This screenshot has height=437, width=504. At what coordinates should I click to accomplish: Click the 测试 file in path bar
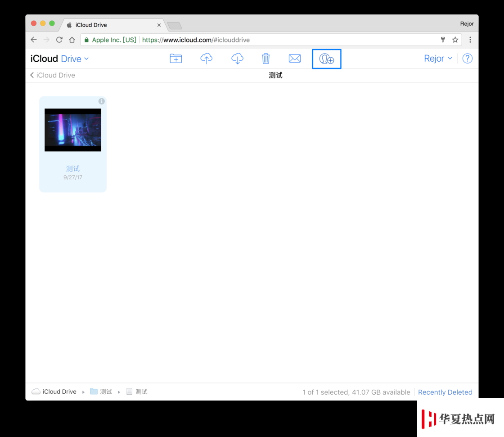tap(137, 391)
